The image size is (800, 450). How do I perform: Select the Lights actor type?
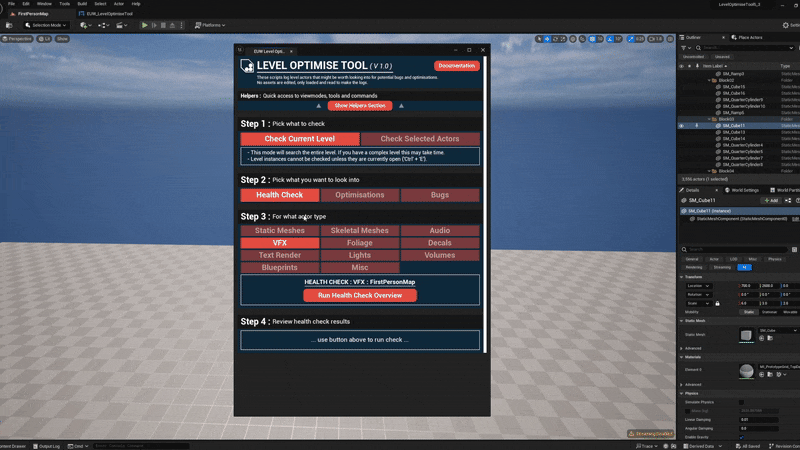360,255
